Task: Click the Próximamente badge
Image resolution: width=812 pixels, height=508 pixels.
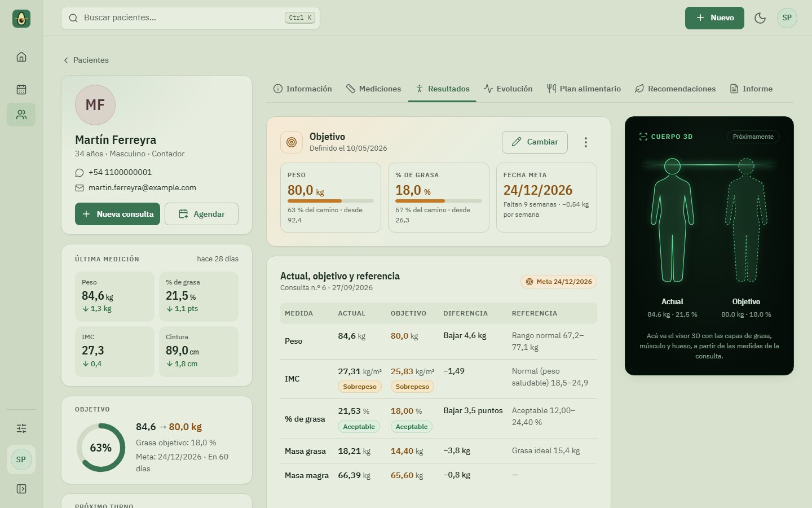Action: (x=753, y=137)
